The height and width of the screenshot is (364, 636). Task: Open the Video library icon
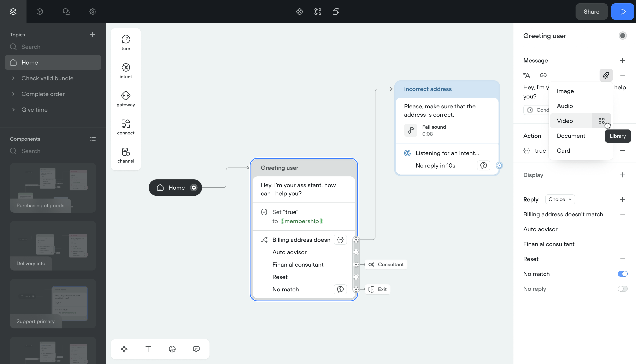tap(601, 121)
